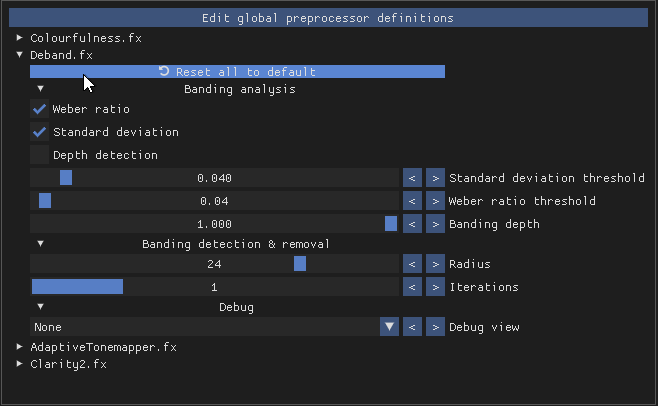Increase the Banding depth value

(435, 224)
